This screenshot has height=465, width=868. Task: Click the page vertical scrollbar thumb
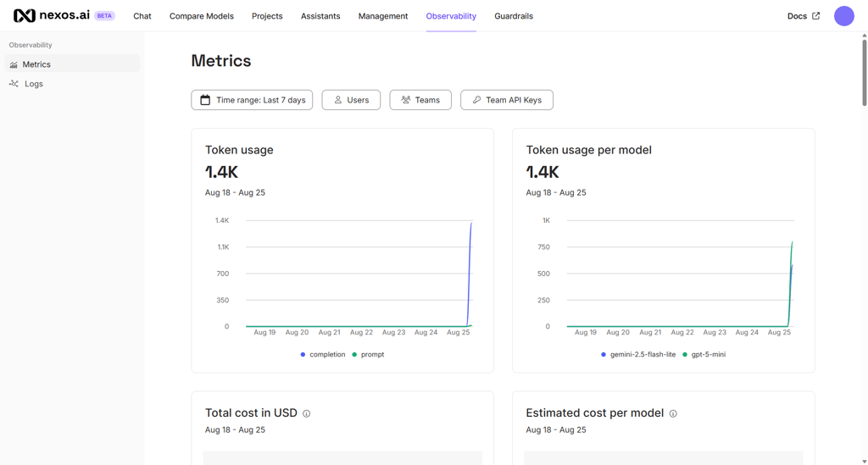pos(864,72)
